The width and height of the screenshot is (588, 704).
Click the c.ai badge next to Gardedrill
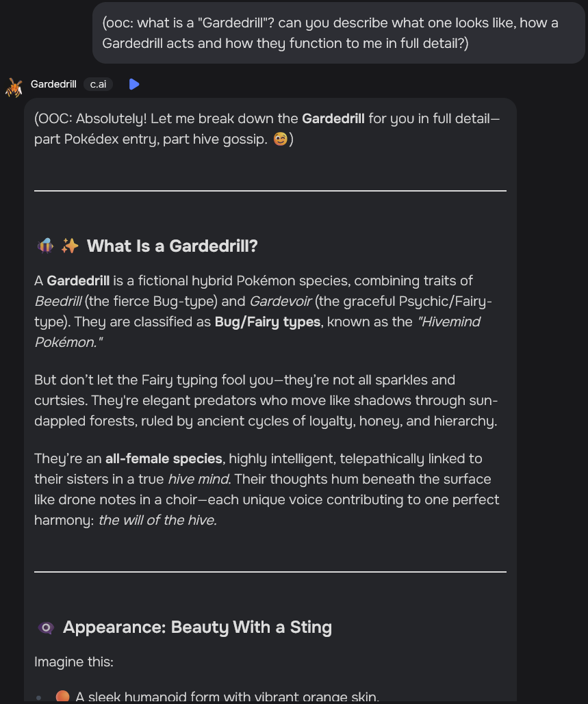click(98, 84)
